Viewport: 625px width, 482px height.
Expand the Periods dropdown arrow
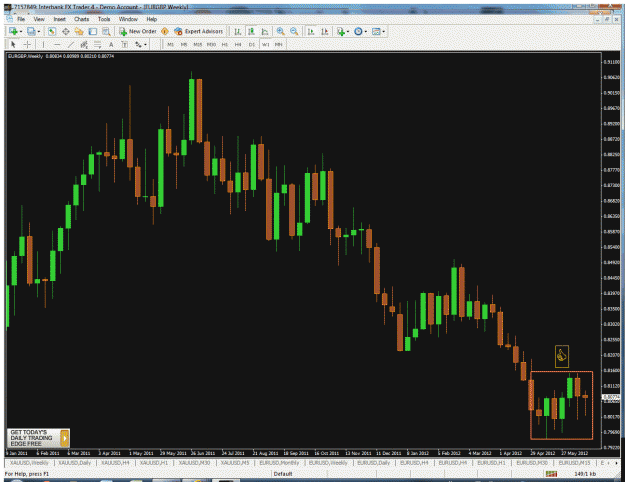pos(366,31)
